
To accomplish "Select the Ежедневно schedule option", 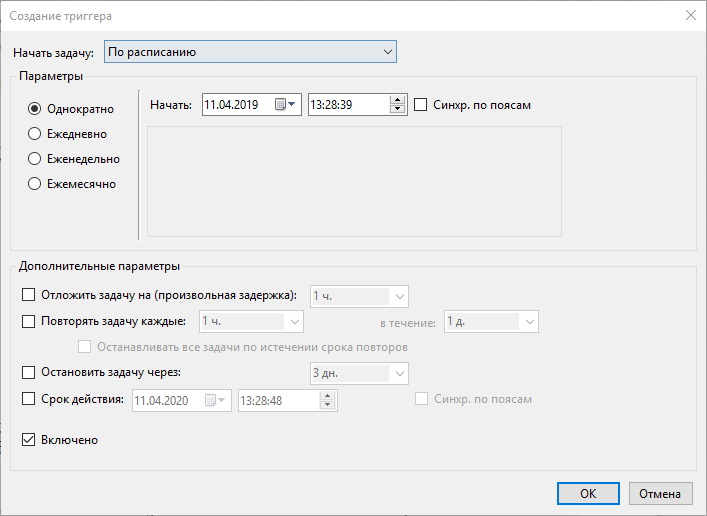I will pyautogui.click(x=35, y=134).
